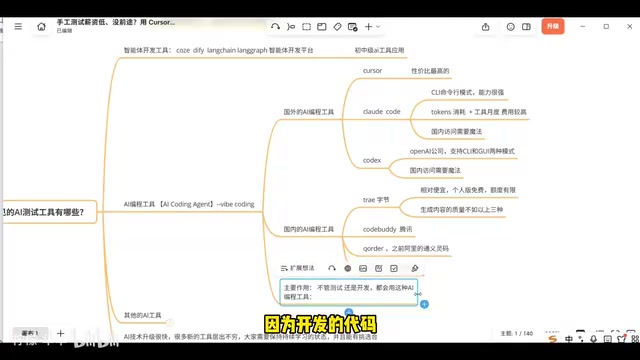Image resolution: width=640 pixels, height=360 pixels.
Task: Go to the home screen icon
Action: [x=41, y=27]
